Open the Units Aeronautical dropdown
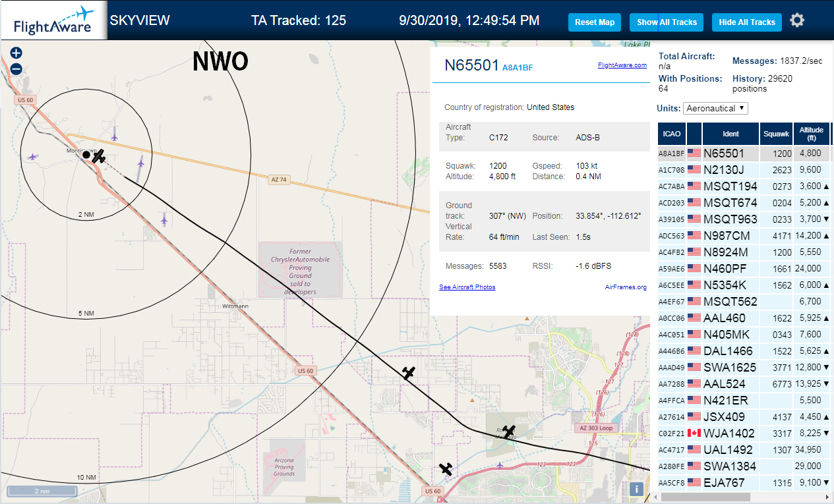 715,108
